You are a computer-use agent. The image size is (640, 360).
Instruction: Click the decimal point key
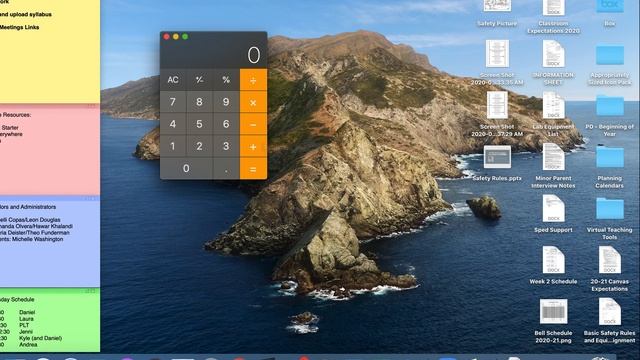(x=226, y=169)
